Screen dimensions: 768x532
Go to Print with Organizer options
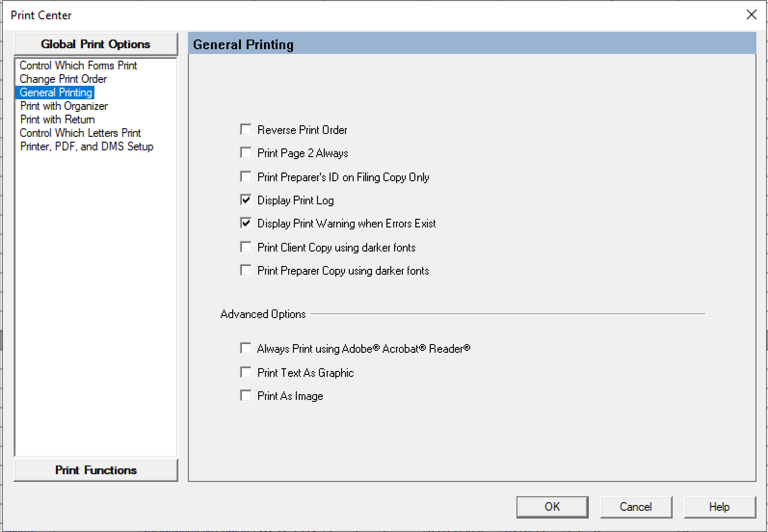64,106
